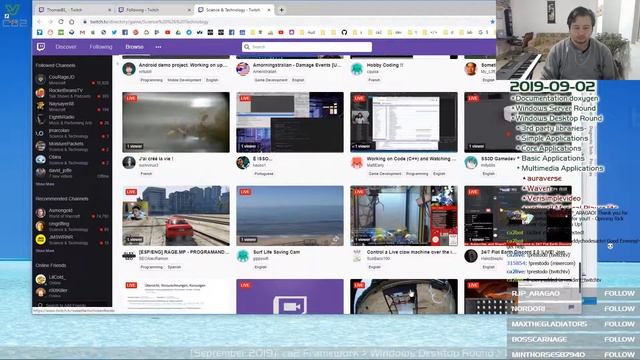The width and height of the screenshot is (640, 360).
Task: Open the JMSWRNR channel avatar
Action: point(40,239)
